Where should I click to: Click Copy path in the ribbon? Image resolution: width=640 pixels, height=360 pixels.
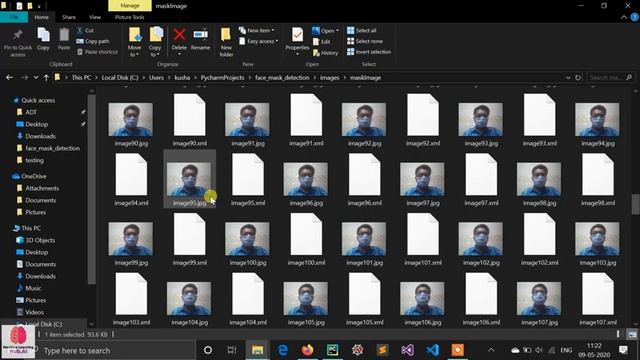[93, 41]
